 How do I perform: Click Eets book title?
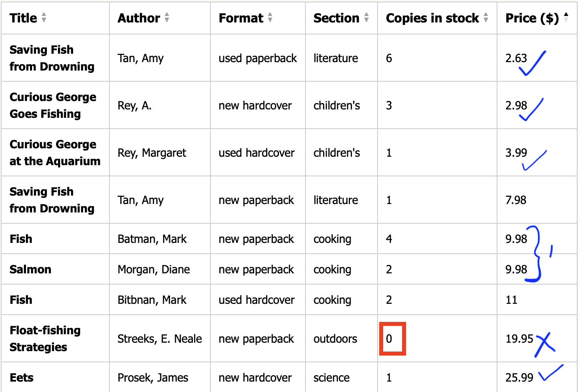(22, 378)
